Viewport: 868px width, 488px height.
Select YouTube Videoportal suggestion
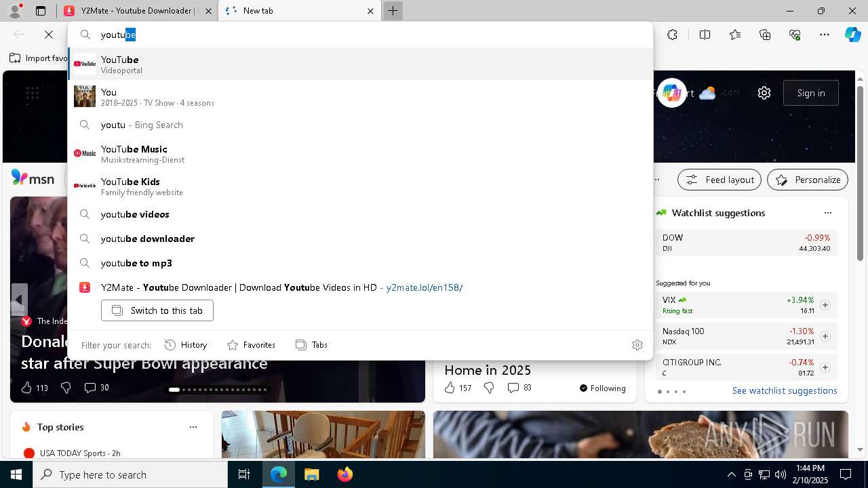point(361,64)
